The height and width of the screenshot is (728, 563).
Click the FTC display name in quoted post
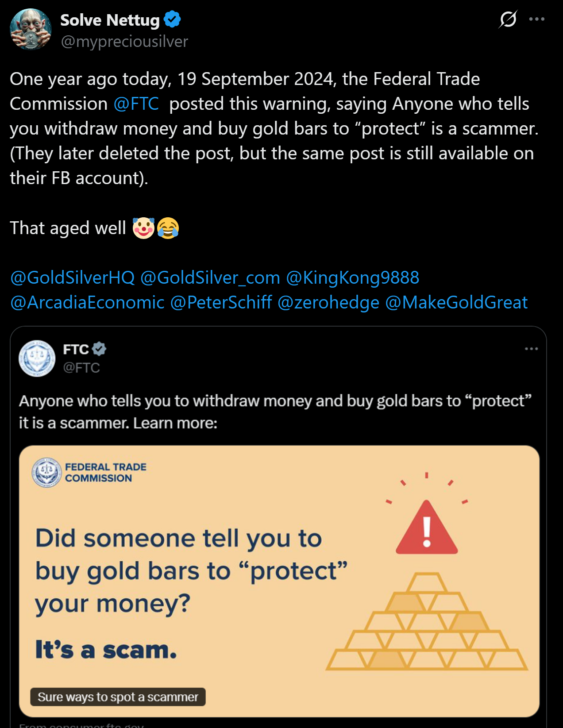(76, 350)
